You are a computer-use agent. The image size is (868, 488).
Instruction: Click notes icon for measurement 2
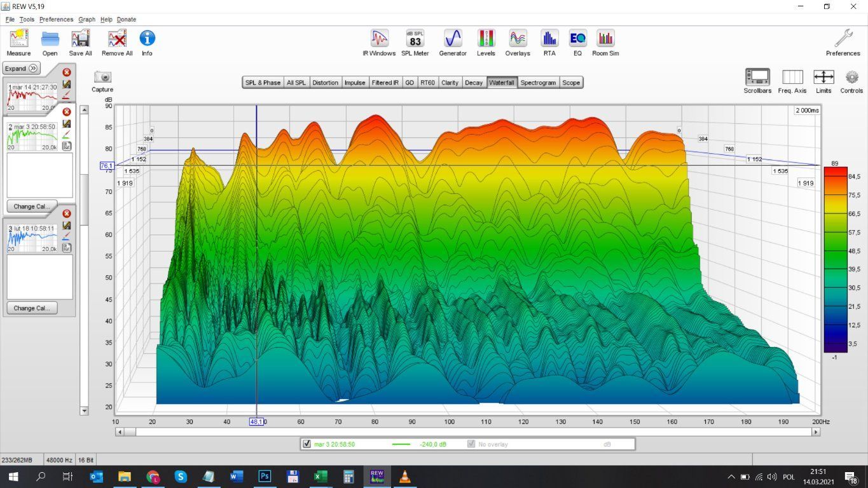67,146
